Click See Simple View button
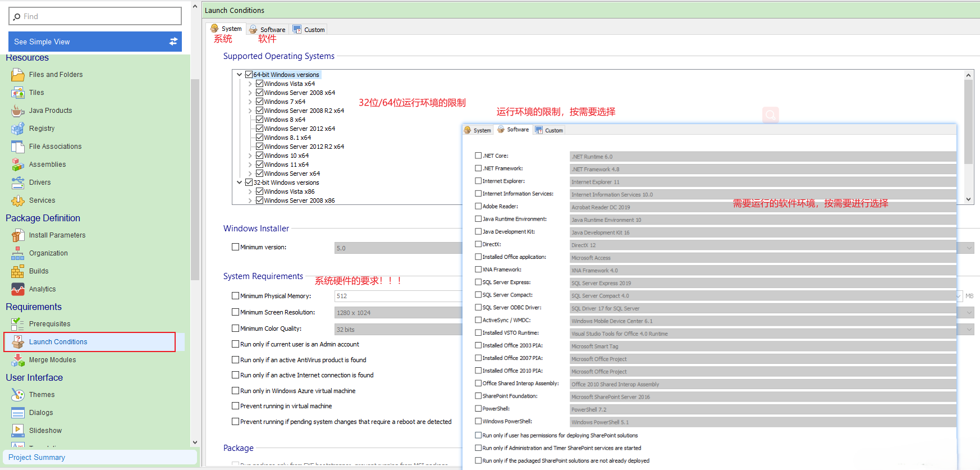 95,42
